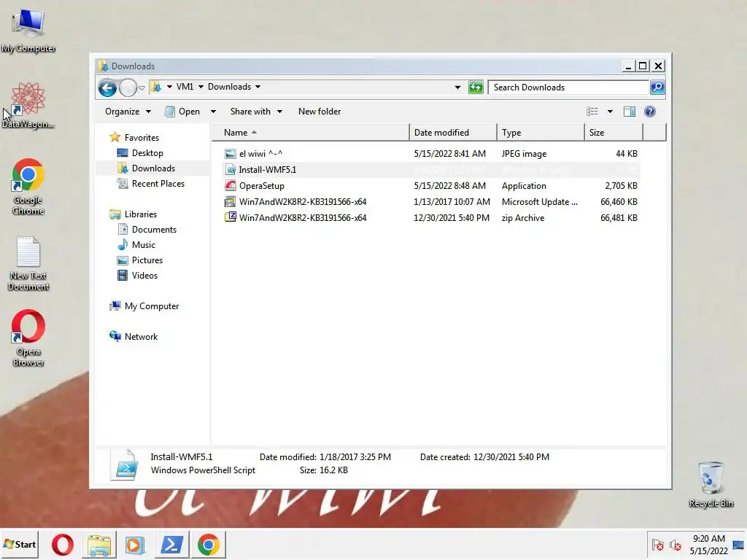Screen dimensions: 747x560
Task: Create a New folder
Action: coord(320,112)
